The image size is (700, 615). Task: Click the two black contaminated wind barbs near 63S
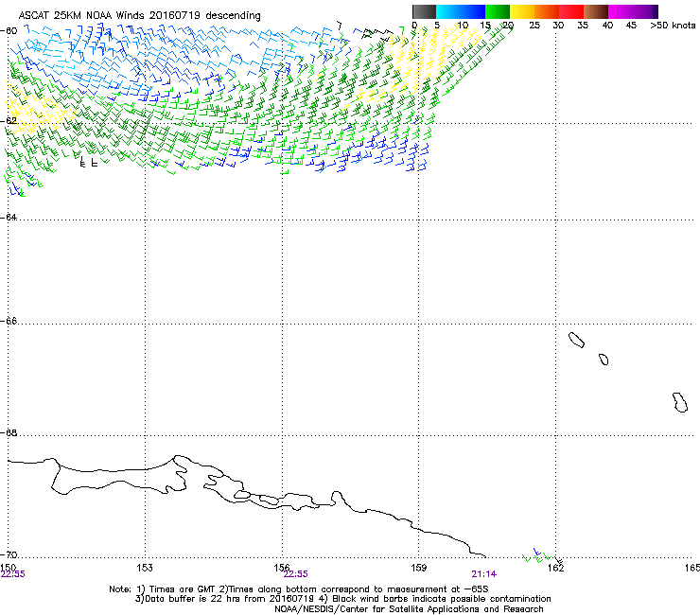pyautogui.click(x=88, y=162)
